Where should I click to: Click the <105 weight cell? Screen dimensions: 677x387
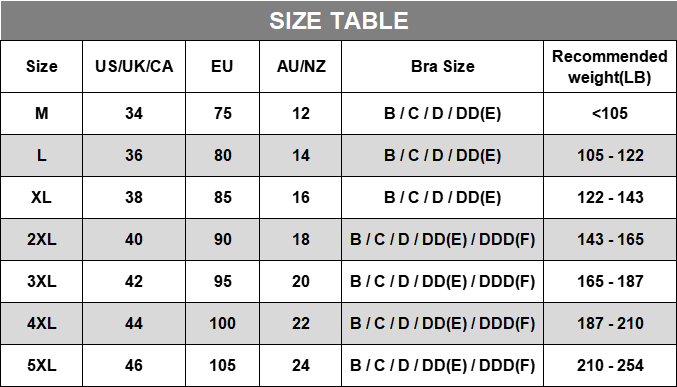610,113
